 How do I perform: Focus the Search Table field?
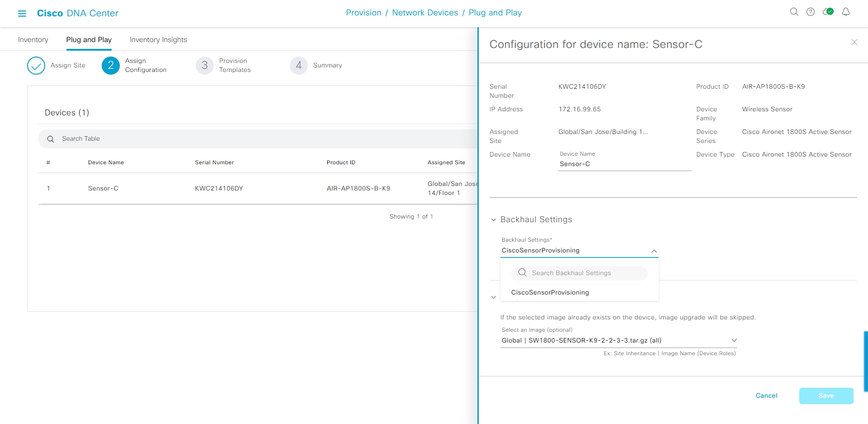coord(258,139)
